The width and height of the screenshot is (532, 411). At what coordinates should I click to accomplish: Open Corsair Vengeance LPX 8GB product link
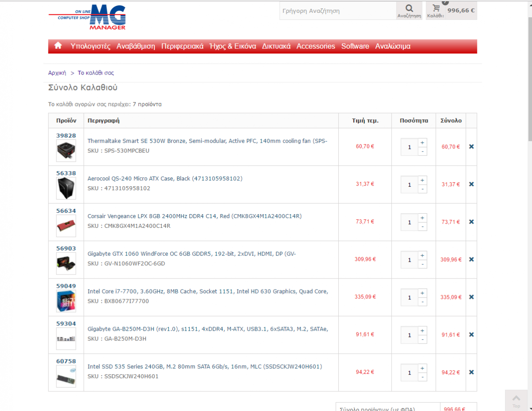coord(195,216)
